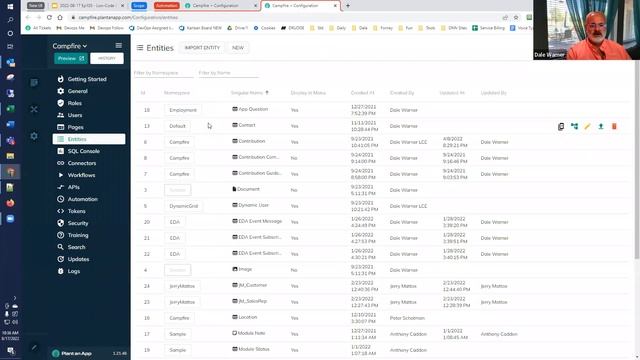Screen dimensions: 640x360
Task: Open the Contribution entity name
Action: (x=252, y=141)
